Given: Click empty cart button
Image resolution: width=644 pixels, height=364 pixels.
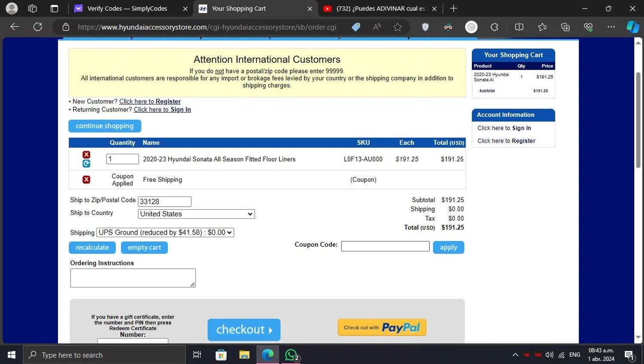Looking at the screenshot, I should [x=144, y=248].
